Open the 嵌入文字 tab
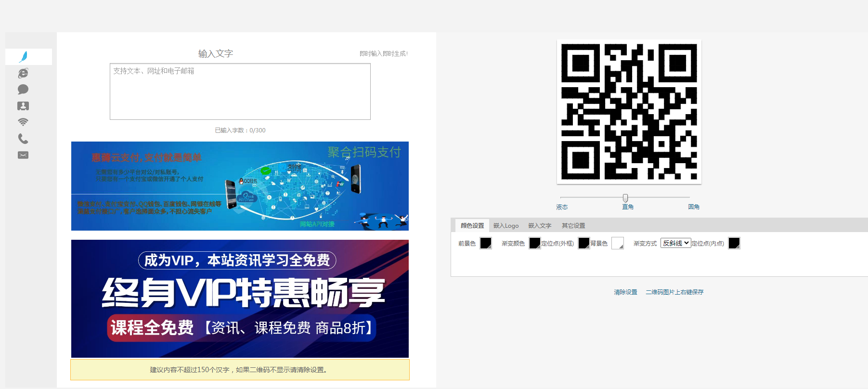 click(540, 226)
